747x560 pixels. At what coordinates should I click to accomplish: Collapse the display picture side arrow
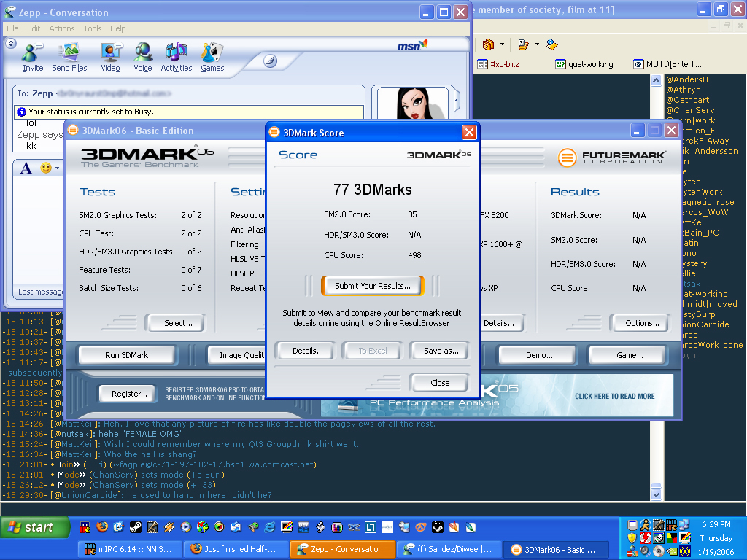click(x=457, y=101)
